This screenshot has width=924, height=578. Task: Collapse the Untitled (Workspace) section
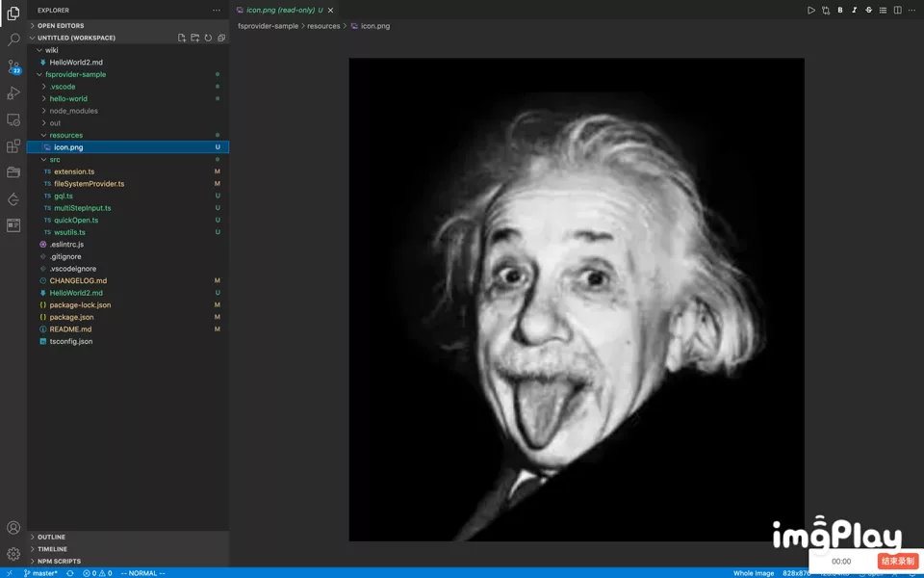pos(77,38)
